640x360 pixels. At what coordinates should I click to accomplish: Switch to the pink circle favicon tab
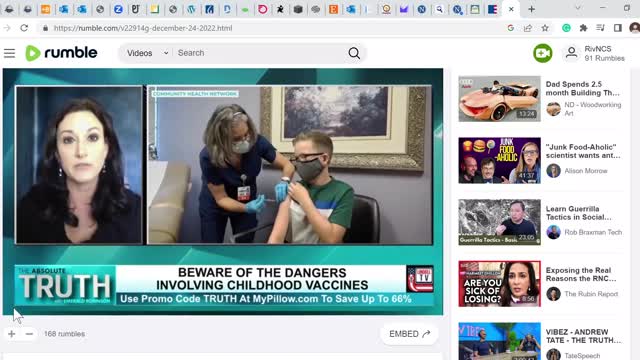point(262,9)
